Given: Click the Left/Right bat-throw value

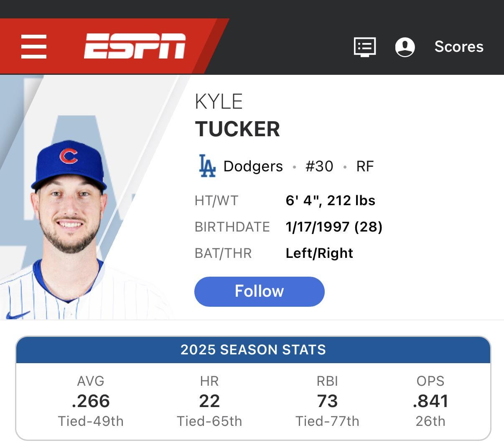Looking at the screenshot, I should (319, 253).
